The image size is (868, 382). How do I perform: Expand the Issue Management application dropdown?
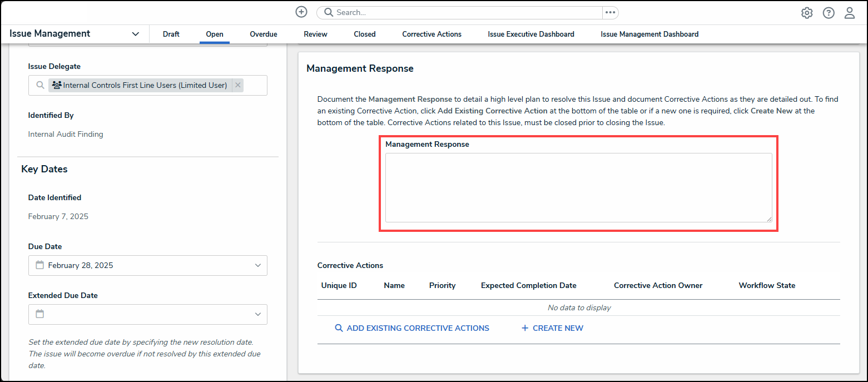pos(135,34)
